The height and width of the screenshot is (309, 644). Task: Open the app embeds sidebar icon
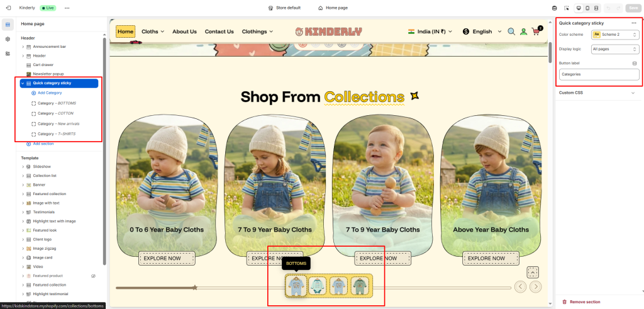point(8,53)
